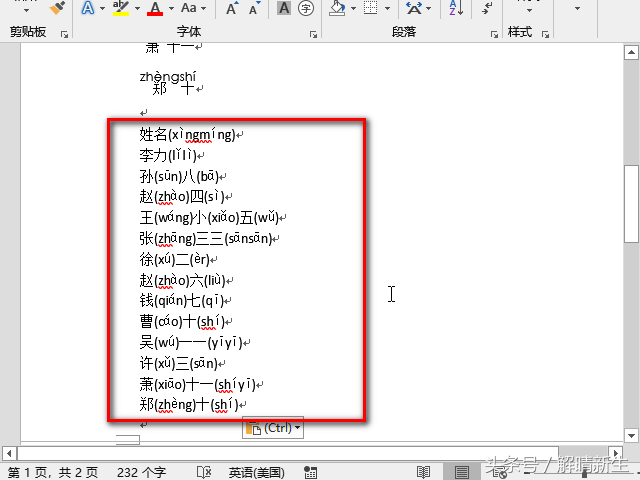Image resolution: width=640 pixels, height=480 pixels.
Task: Open Styles pane dialog launcher
Action: coord(545,34)
